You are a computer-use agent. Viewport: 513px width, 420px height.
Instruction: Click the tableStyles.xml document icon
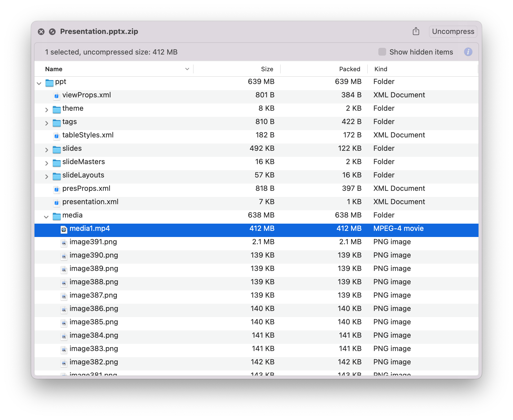coord(56,136)
